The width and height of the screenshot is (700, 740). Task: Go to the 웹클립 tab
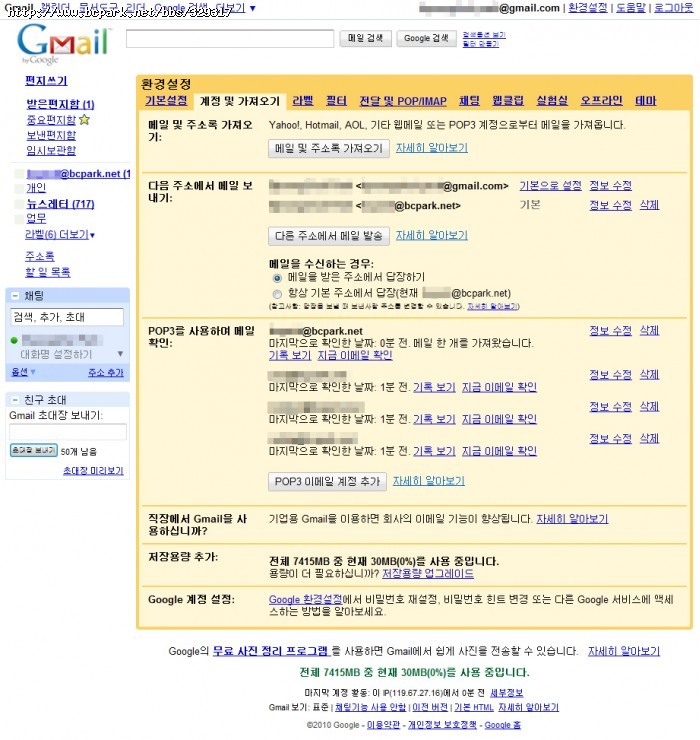coord(508,101)
